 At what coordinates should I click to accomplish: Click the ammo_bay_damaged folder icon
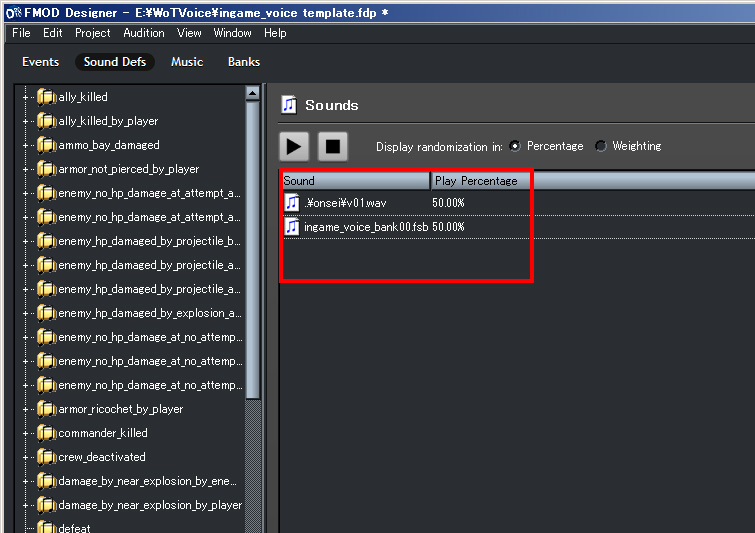click(x=47, y=145)
